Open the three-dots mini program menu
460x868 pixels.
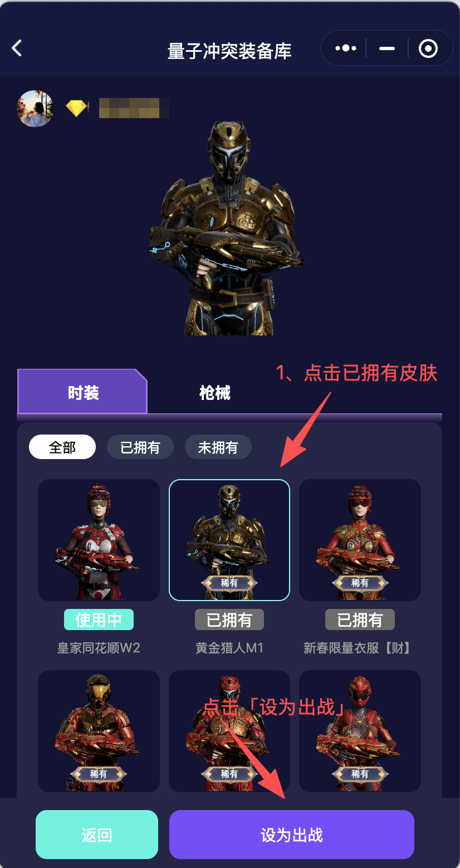coord(346,48)
